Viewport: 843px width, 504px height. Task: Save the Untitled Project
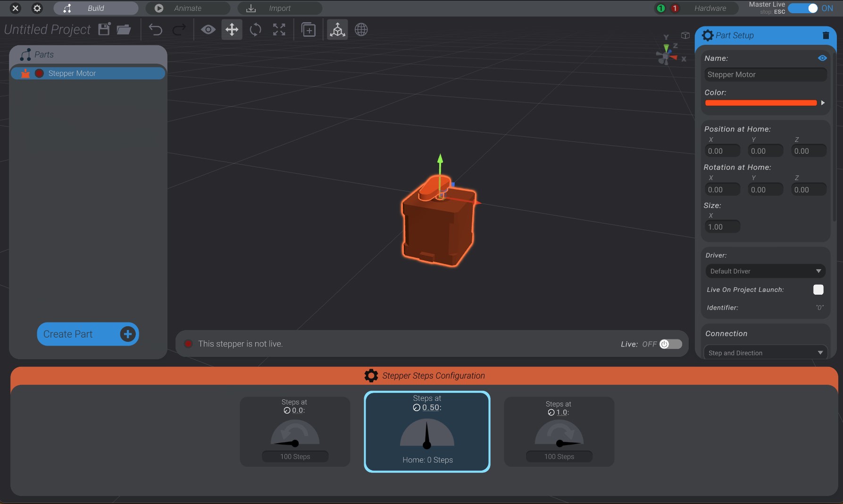click(103, 29)
